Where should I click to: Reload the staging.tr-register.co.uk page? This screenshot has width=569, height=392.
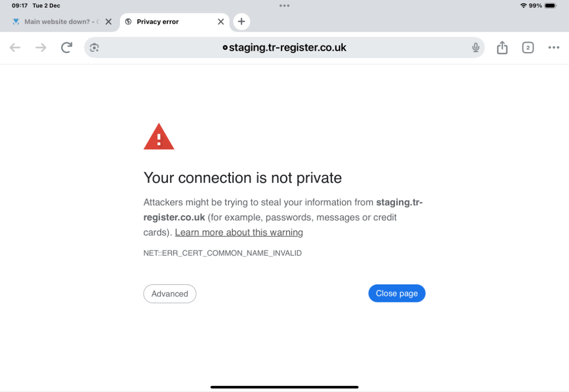(x=66, y=47)
